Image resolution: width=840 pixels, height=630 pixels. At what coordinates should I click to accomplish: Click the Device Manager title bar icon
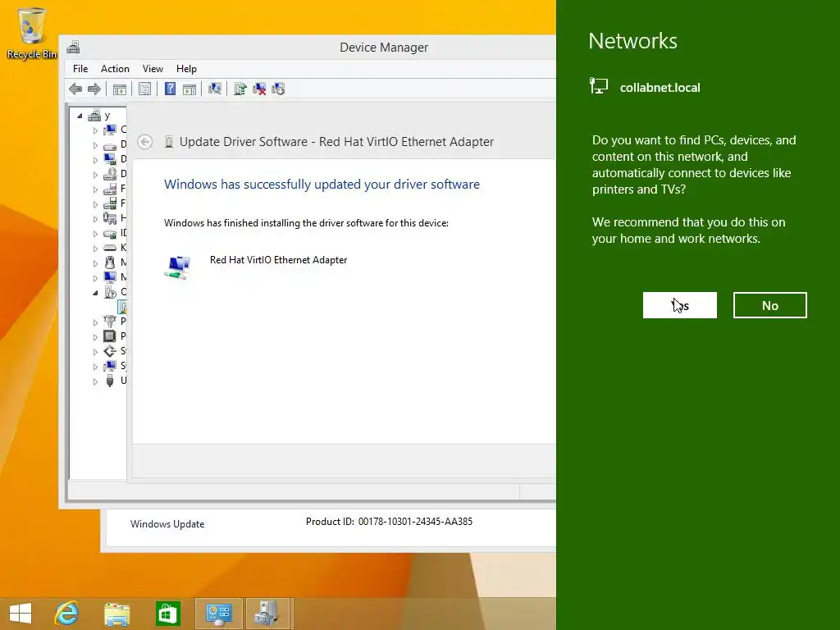(73, 47)
